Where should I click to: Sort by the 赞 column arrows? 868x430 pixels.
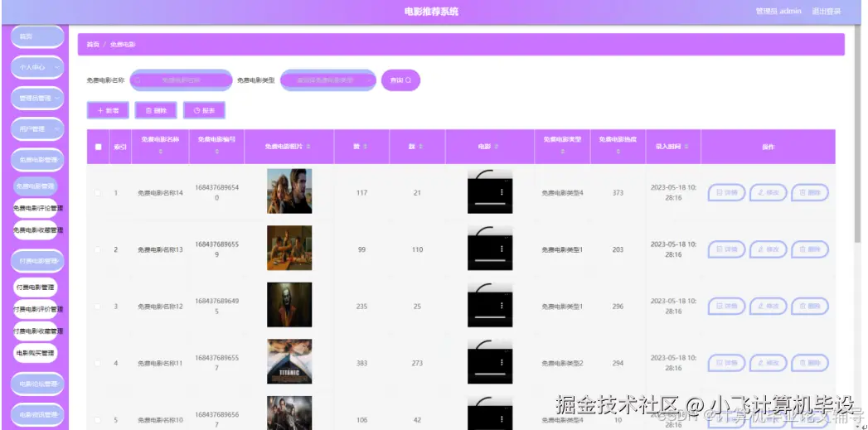tap(365, 147)
